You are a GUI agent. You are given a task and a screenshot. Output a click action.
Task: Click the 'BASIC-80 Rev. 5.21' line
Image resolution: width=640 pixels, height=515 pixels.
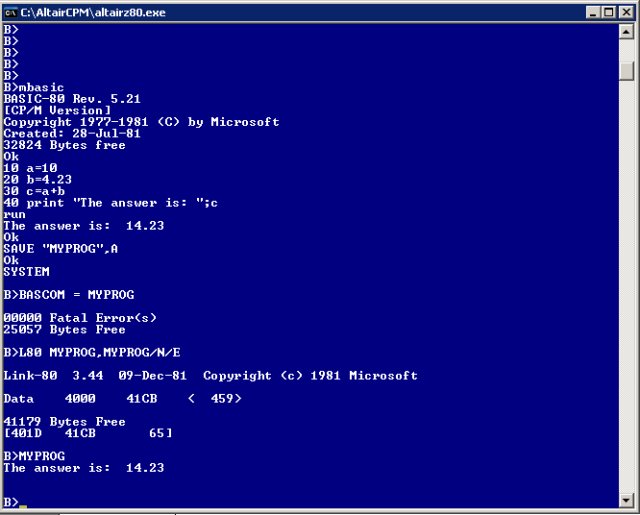pos(72,99)
